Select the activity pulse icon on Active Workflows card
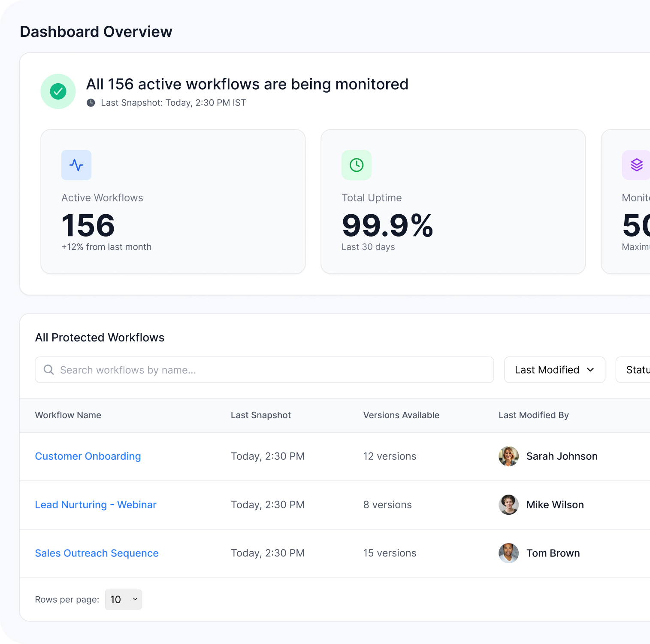 pos(76,165)
